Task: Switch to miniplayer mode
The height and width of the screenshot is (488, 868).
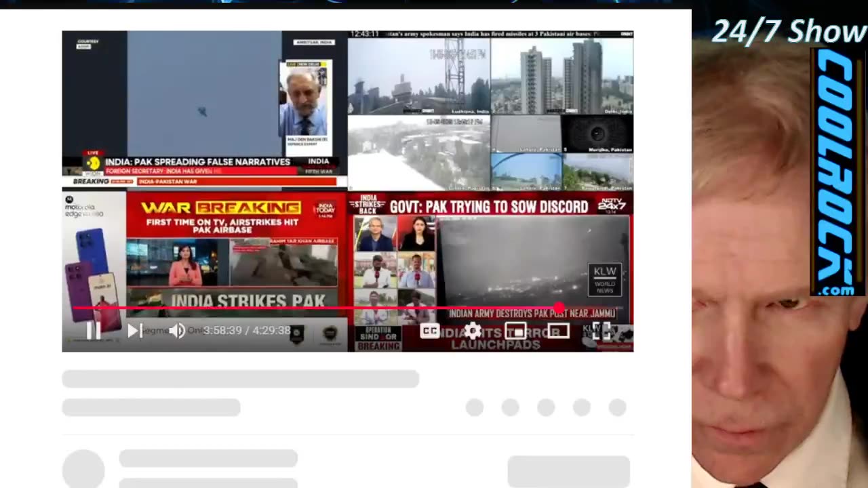Action: (x=515, y=331)
